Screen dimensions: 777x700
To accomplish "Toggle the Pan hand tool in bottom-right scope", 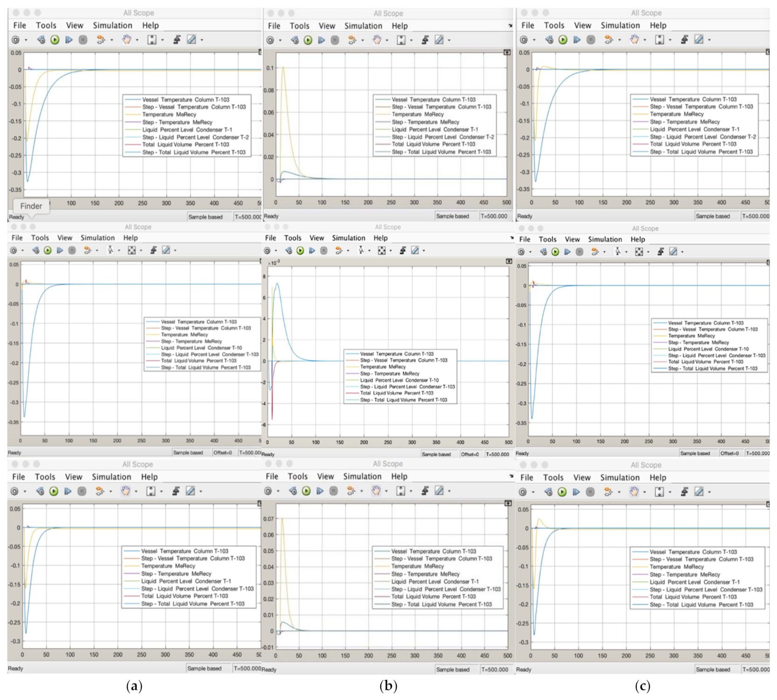I will tap(634, 492).
